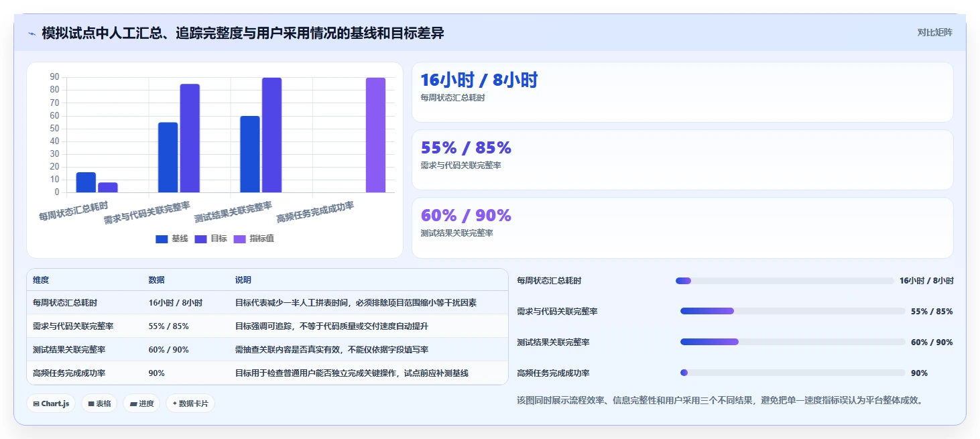Click the target bar for 测试结果关联完整率

tap(271, 135)
